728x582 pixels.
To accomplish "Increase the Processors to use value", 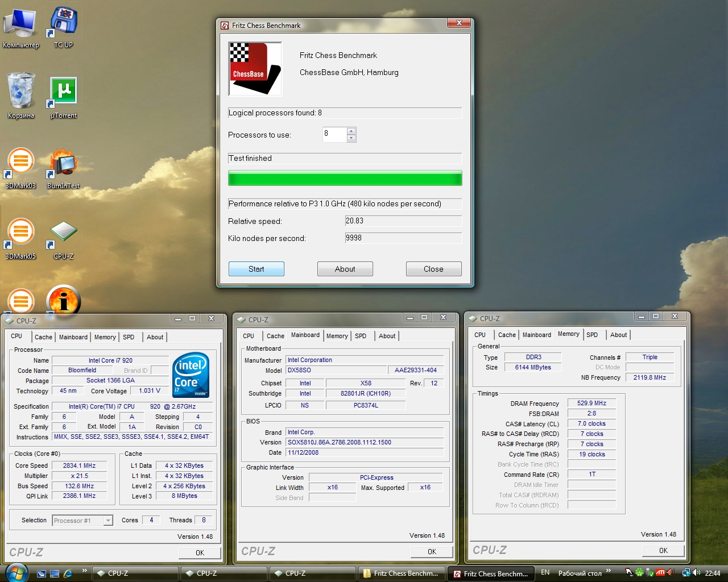I will [x=351, y=131].
